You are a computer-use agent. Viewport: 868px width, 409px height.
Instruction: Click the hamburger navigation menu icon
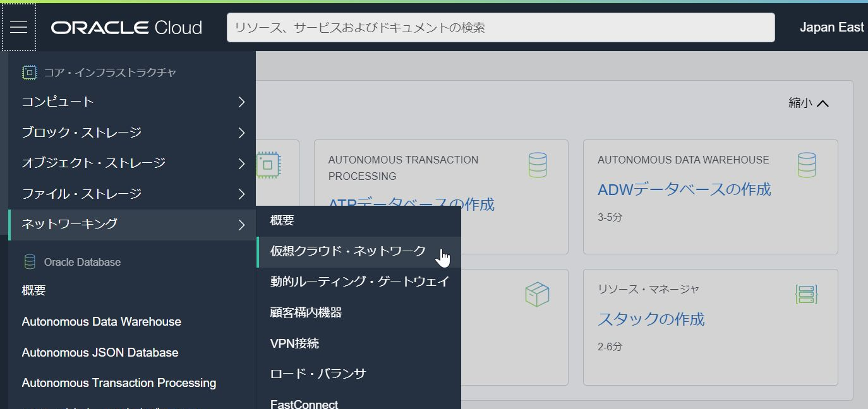point(19,27)
